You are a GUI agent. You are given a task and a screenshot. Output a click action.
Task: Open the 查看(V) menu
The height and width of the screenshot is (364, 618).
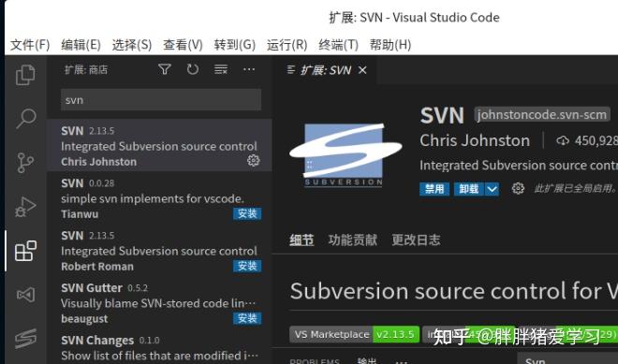click(183, 45)
